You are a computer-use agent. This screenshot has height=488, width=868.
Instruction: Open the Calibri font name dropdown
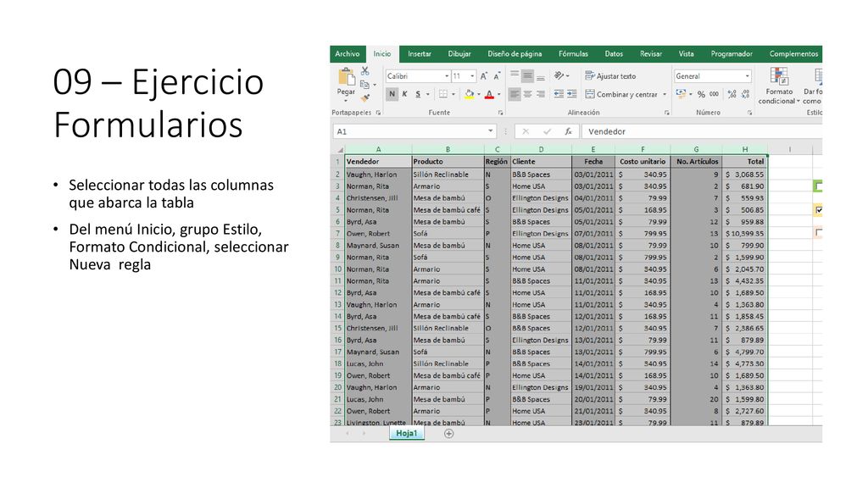(x=447, y=76)
